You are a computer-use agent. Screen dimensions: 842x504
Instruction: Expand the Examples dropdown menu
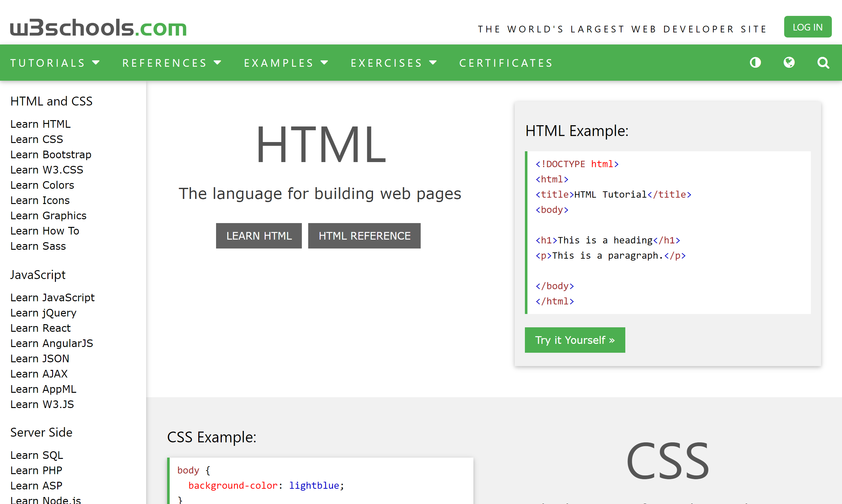pyautogui.click(x=286, y=63)
